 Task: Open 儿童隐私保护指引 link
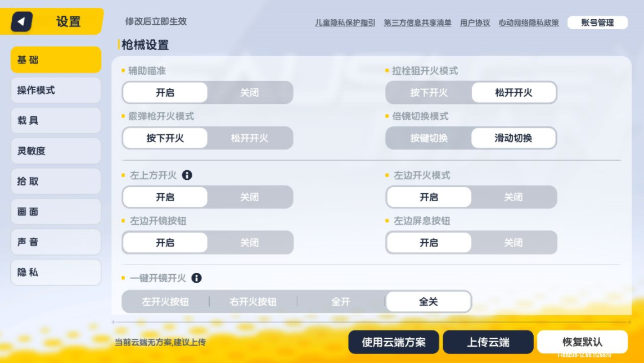point(345,23)
